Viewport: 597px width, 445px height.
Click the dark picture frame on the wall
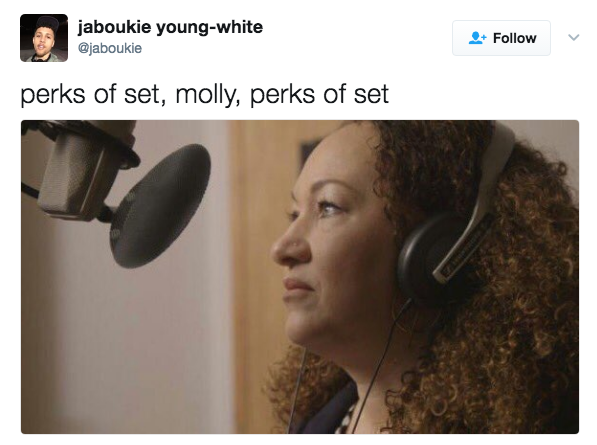308,154
